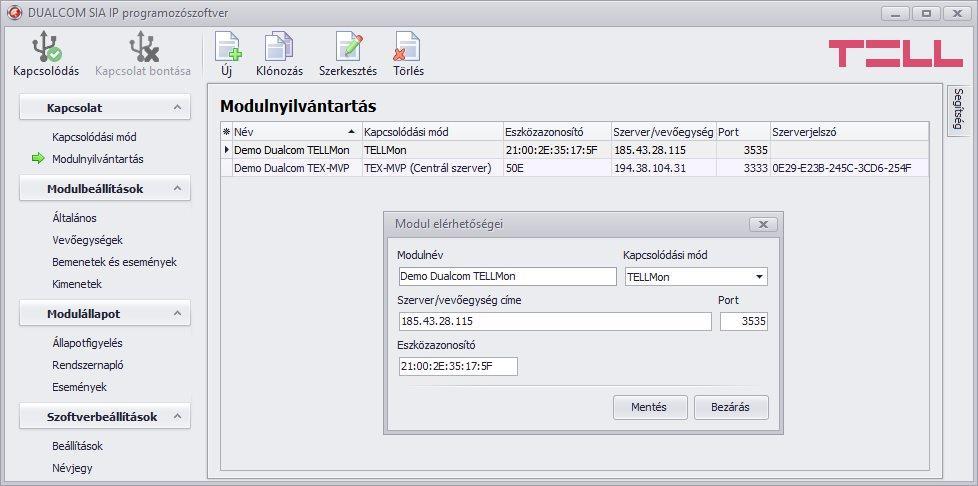Click the 3333 port cell
Viewport: 978px width, 486px height.
(x=743, y=168)
